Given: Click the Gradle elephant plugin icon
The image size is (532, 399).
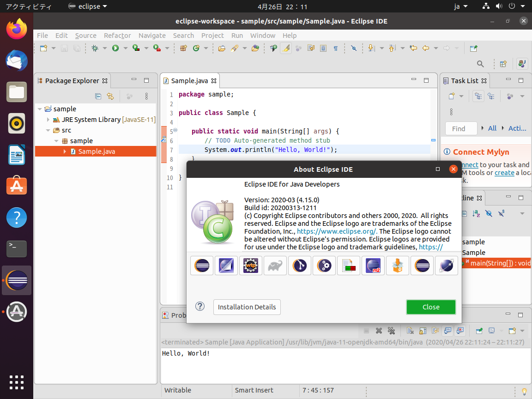Looking at the screenshot, I should pos(275,266).
